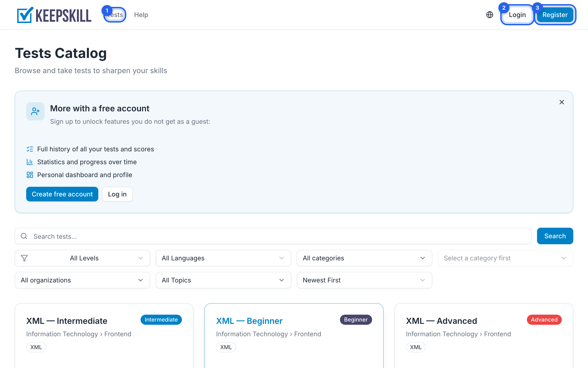Click 'Information Technology › Frontend' on Advanced card
This screenshot has width=588, height=368.
click(458, 334)
